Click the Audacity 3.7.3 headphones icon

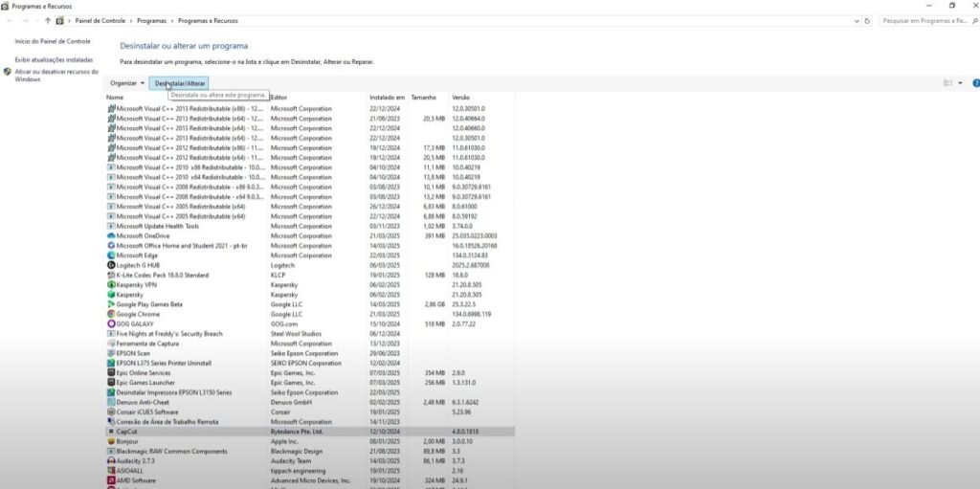click(x=111, y=461)
